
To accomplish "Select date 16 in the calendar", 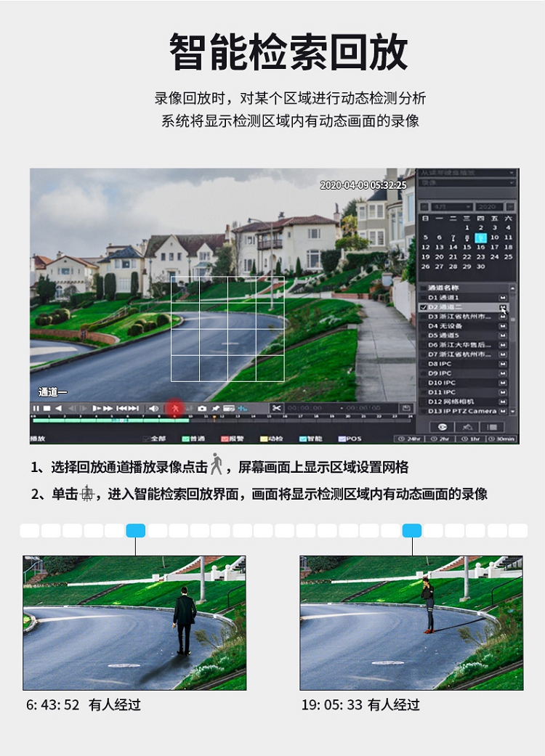I will point(480,247).
